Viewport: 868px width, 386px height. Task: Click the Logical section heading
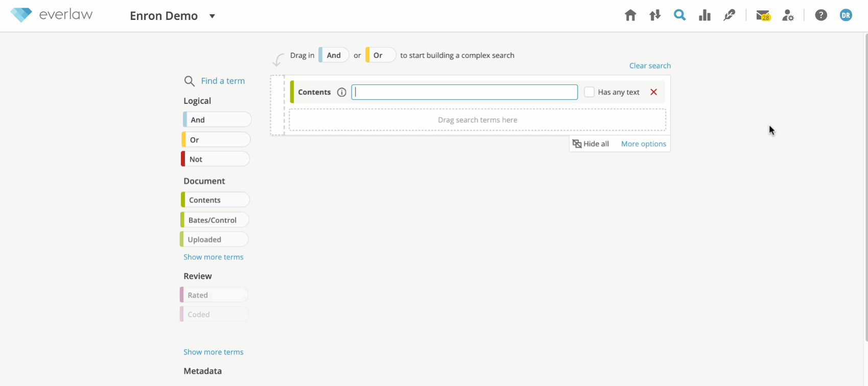tap(197, 101)
